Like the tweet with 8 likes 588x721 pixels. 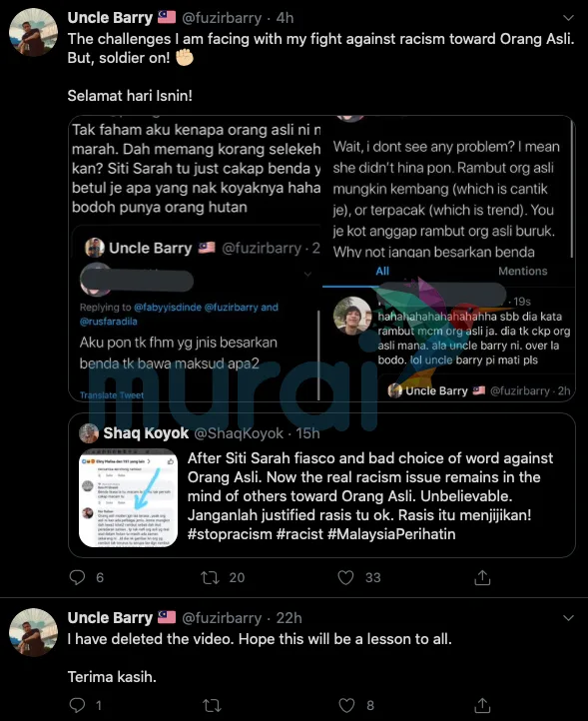pyautogui.click(x=346, y=704)
